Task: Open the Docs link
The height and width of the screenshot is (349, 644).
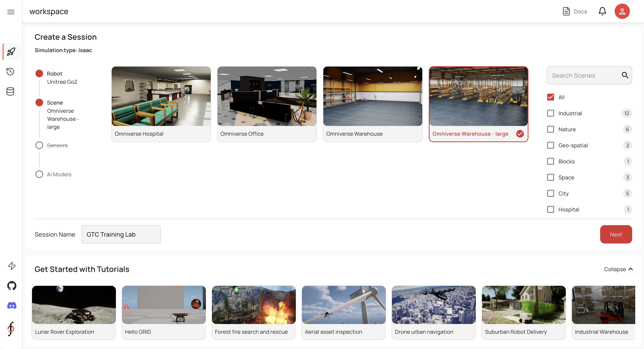Action: coord(575,11)
